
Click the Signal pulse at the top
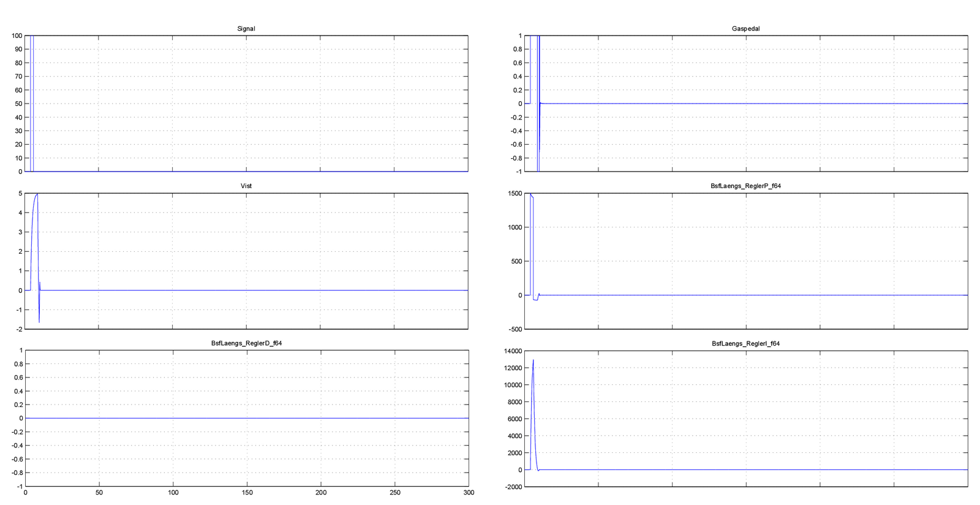point(32,36)
